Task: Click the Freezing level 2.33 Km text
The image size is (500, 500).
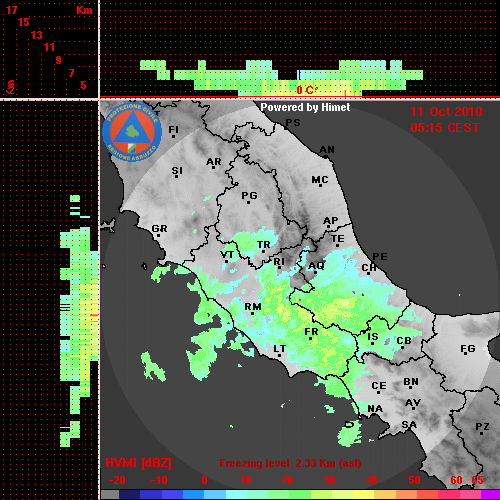Action: (290, 463)
